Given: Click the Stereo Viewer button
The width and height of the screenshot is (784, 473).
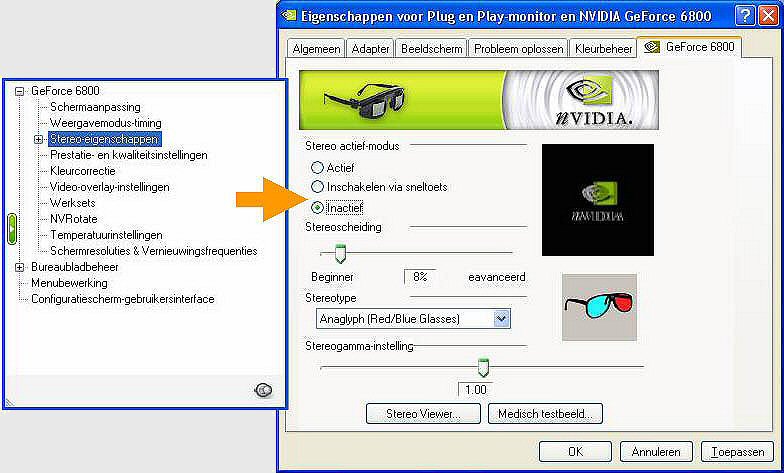Looking at the screenshot, I should [x=423, y=414].
